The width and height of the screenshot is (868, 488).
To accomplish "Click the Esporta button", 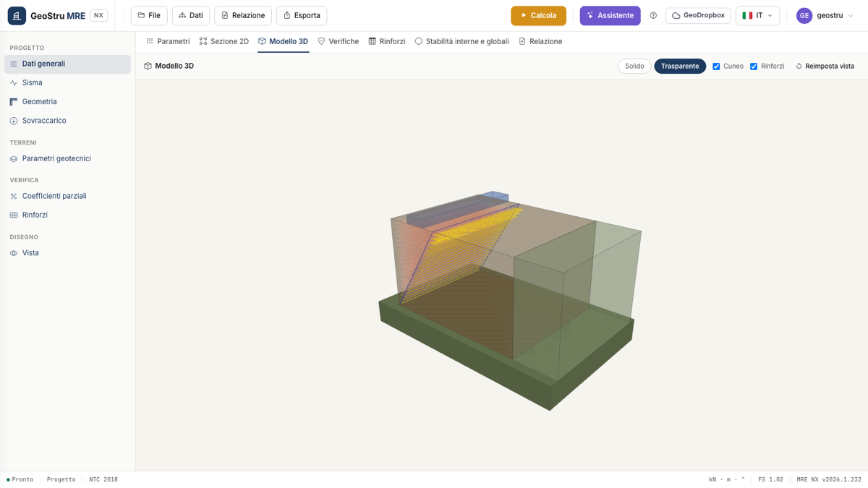I will click(x=302, y=15).
